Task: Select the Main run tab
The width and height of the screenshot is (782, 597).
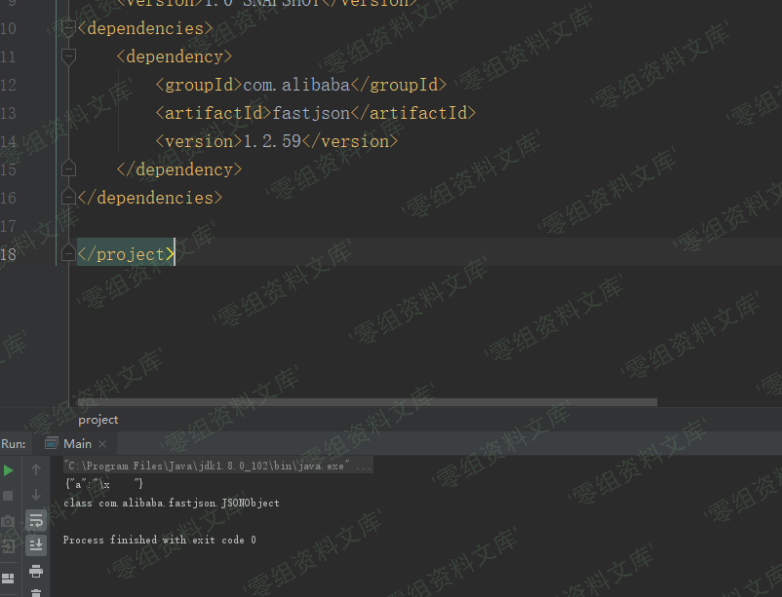Action: click(77, 443)
